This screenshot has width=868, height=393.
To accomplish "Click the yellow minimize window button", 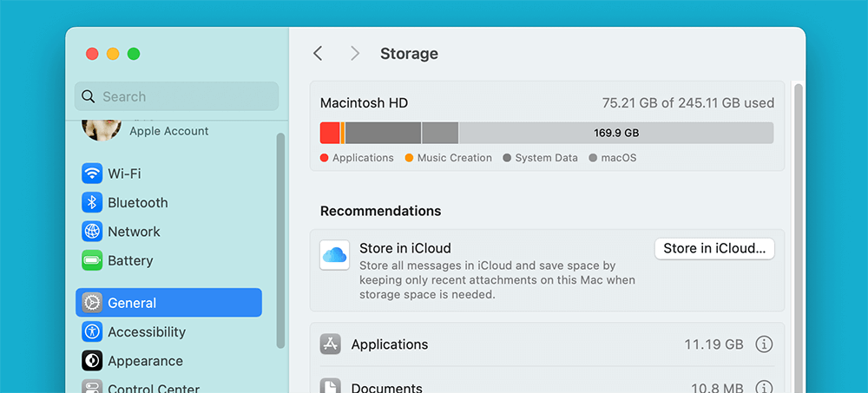I will pyautogui.click(x=113, y=54).
